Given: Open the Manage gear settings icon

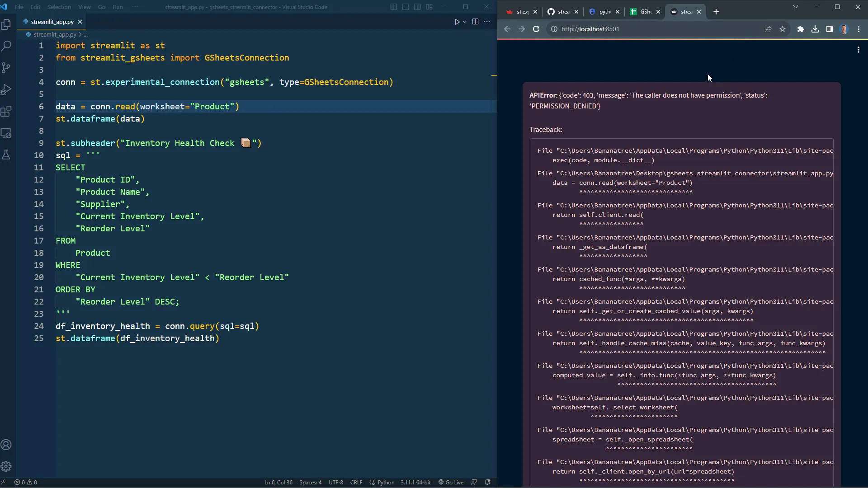Looking at the screenshot, I should [6, 466].
